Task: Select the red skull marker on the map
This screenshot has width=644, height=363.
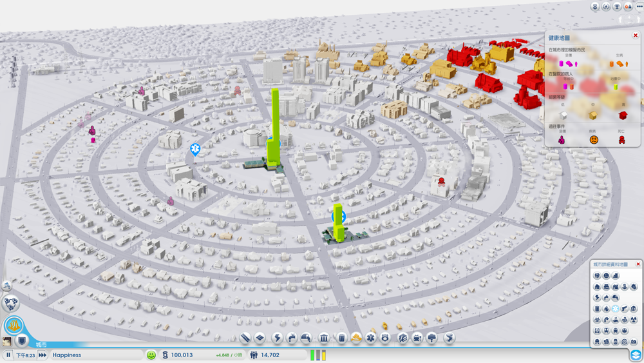Action: [442, 181]
